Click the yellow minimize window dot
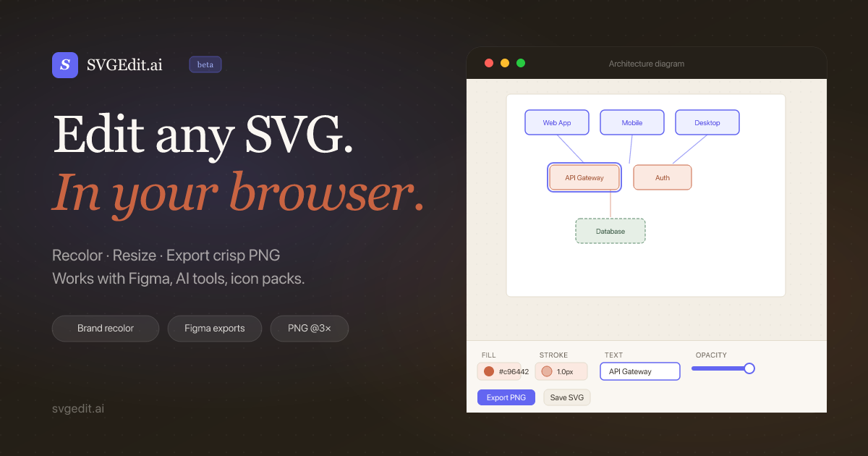The width and height of the screenshot is (868, 456). tap(505, 64)
